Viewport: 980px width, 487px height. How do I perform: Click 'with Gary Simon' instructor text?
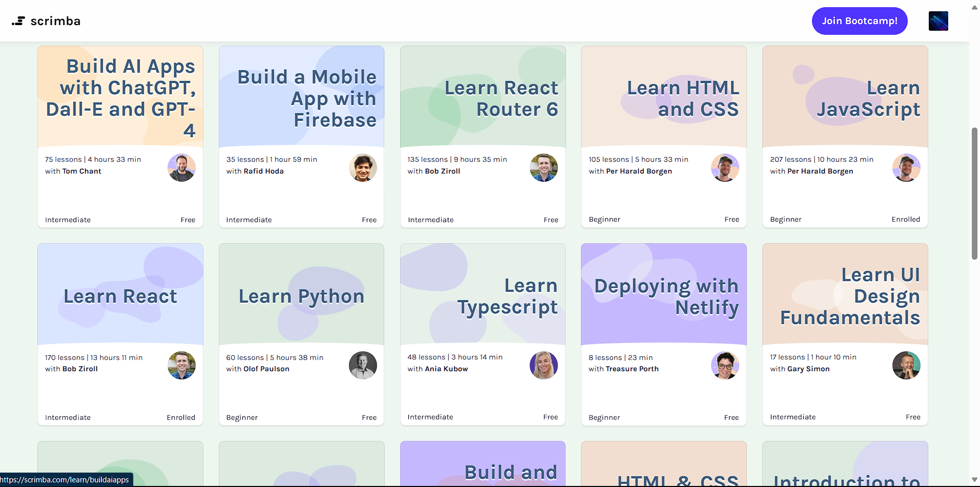[800, 369]
